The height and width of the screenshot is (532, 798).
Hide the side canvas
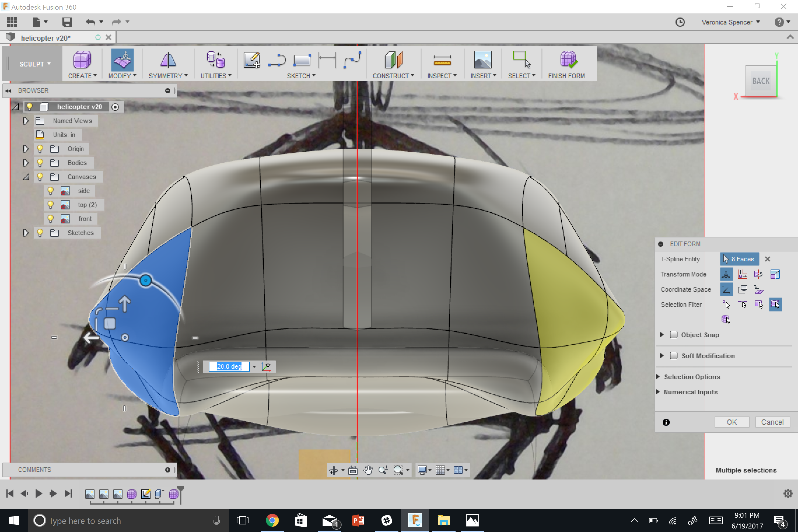(x=50, y=191)
